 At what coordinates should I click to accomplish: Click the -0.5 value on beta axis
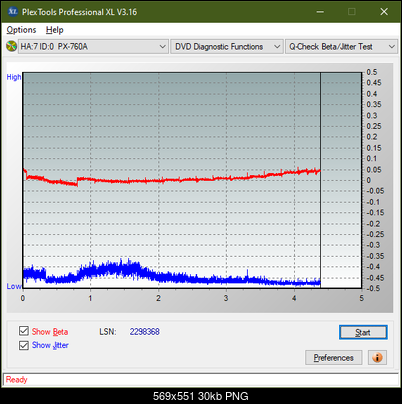(x=373, y=288)
